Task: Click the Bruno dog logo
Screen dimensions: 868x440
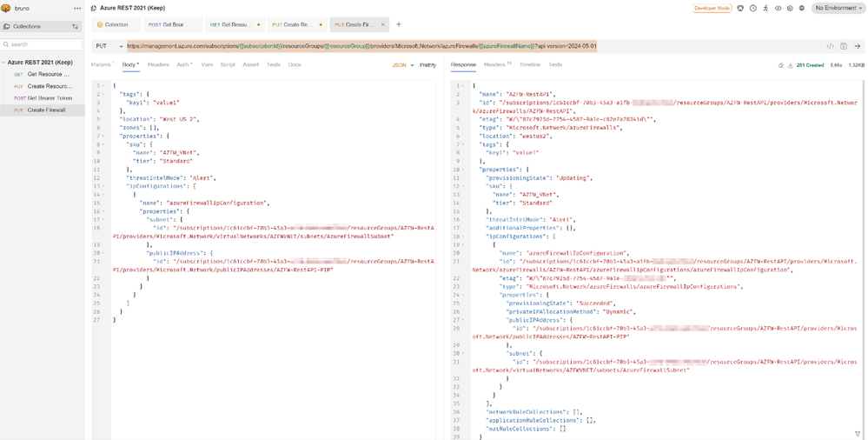Action: click(6, 9)
